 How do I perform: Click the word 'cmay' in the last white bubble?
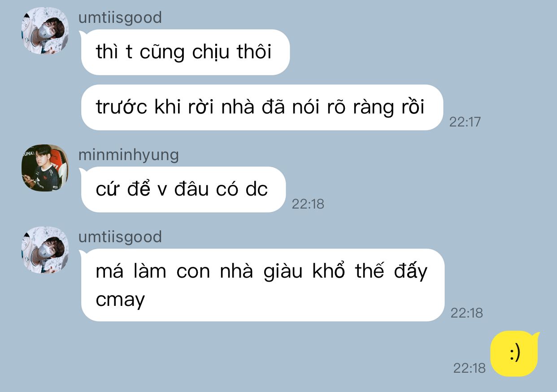(x=120, y=300)
